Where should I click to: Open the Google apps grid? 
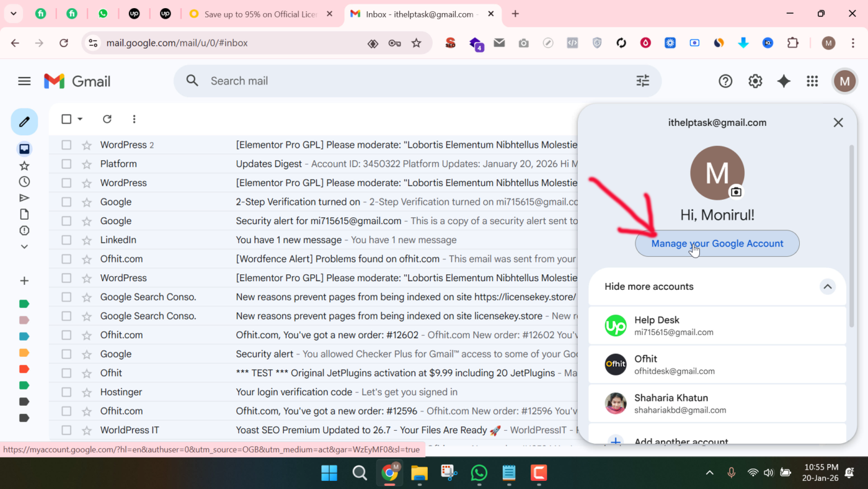click(x=812, y=81)
